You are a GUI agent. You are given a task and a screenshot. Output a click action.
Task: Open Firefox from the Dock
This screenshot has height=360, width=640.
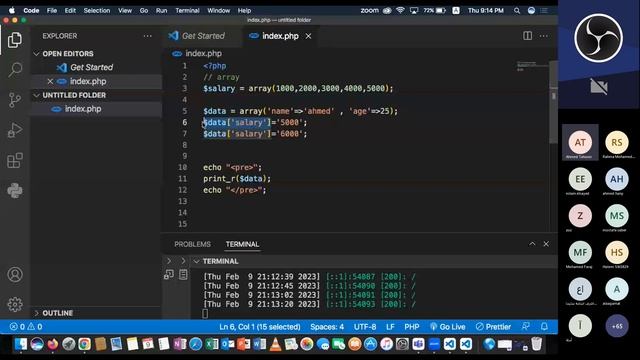[52, 344]
